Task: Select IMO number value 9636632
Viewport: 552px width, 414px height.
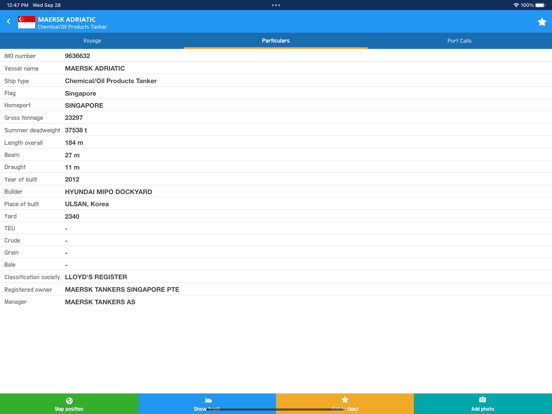Action: pos(77,56)
